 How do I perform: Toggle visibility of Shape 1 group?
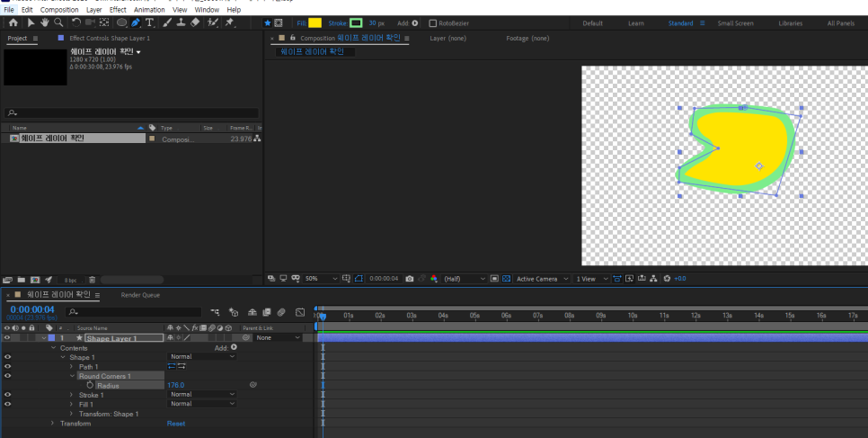coord(7,357)
